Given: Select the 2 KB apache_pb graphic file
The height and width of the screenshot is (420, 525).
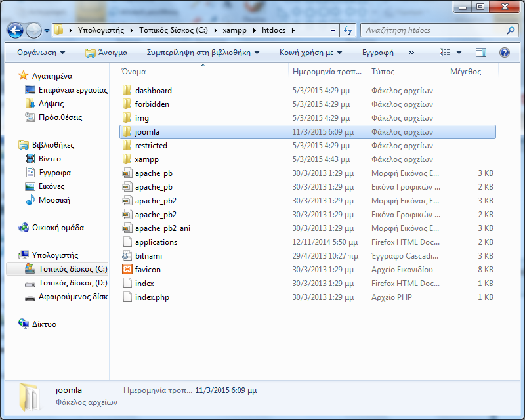Looking at the screenshot, I should click(x=307, y=187).
